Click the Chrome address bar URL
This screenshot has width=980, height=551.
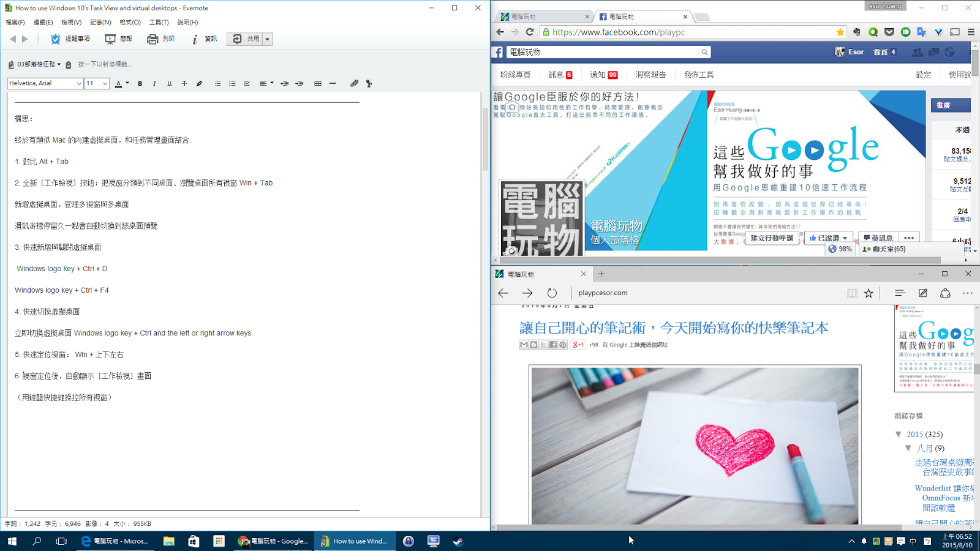coord(619,32)
